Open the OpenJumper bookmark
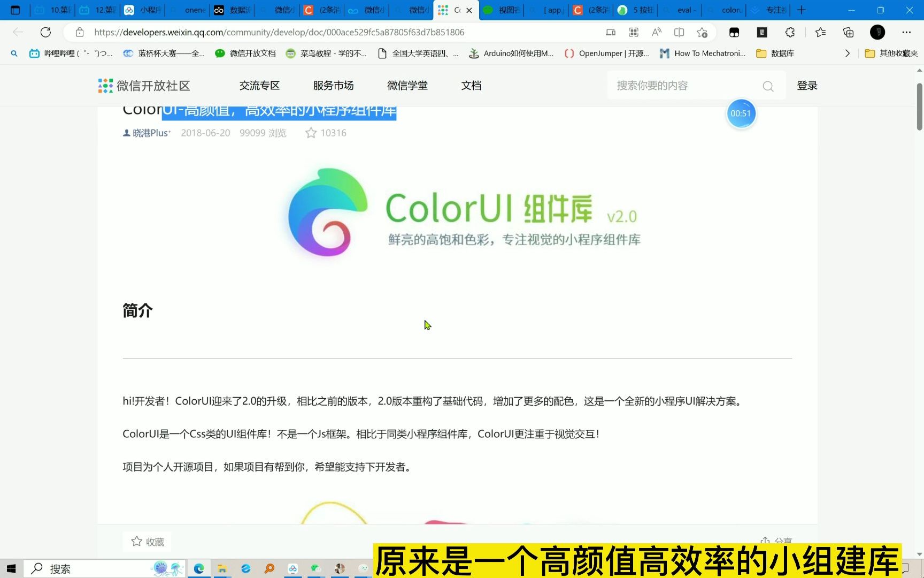 tap(607, 53)
